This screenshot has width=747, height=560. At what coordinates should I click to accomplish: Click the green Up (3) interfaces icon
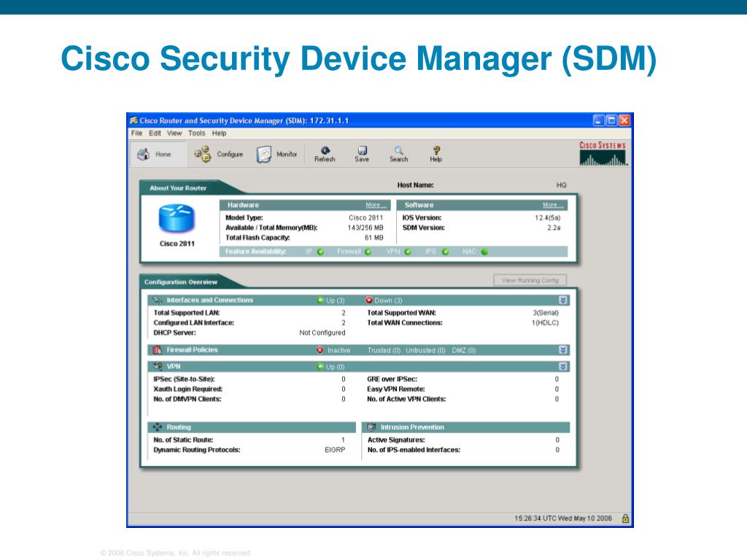point(321,300)
